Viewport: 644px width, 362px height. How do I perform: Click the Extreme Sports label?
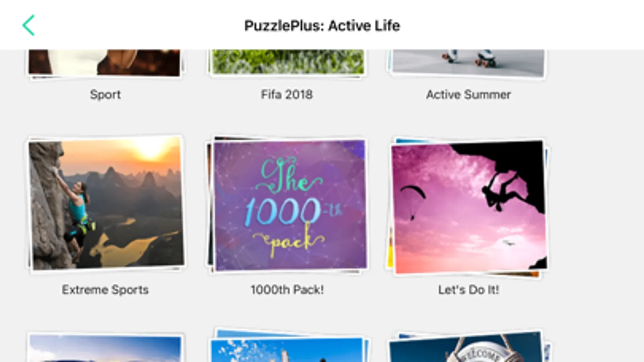pos(105,290)
